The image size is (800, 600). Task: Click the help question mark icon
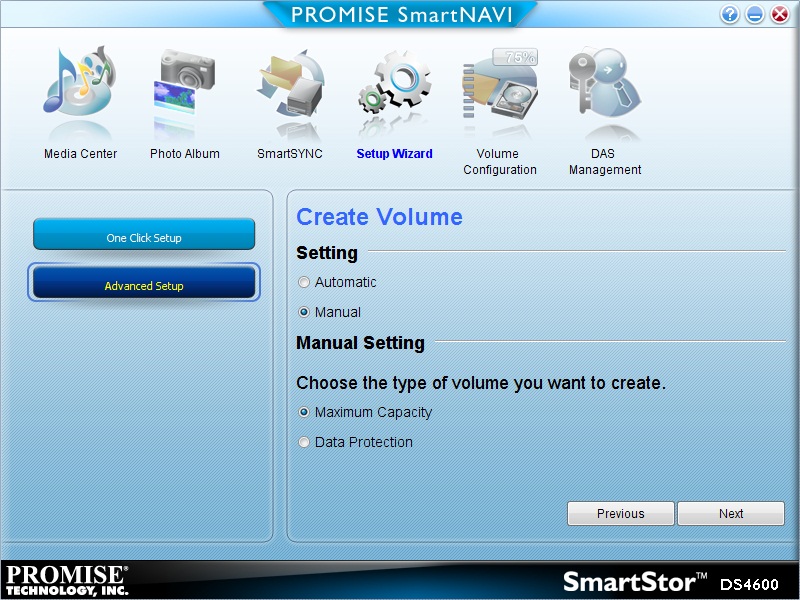730,14
